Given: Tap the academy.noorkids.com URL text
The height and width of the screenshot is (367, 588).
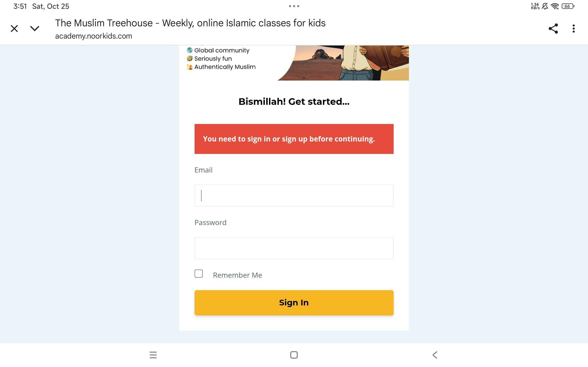Looking at the screenshot, I should click(94, 36).
